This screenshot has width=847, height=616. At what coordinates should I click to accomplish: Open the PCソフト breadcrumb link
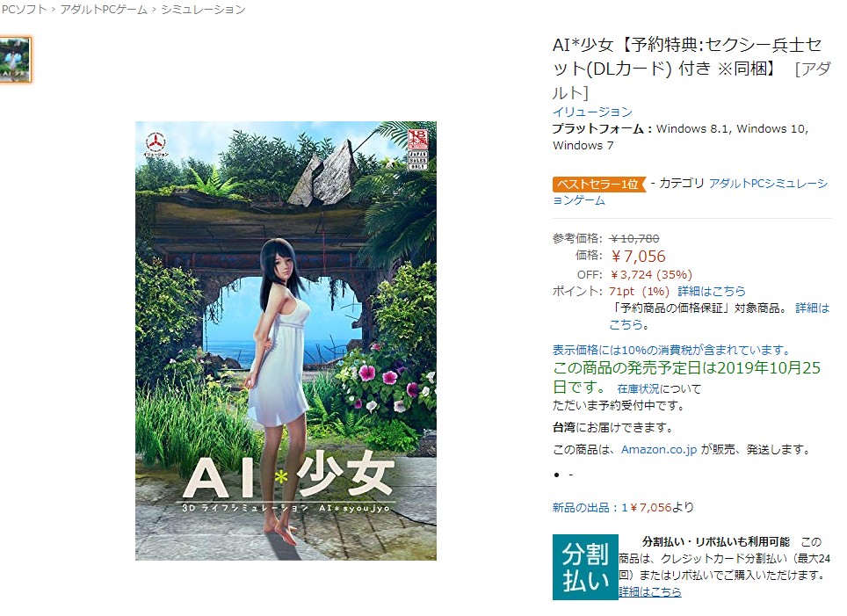click(24, 9)
